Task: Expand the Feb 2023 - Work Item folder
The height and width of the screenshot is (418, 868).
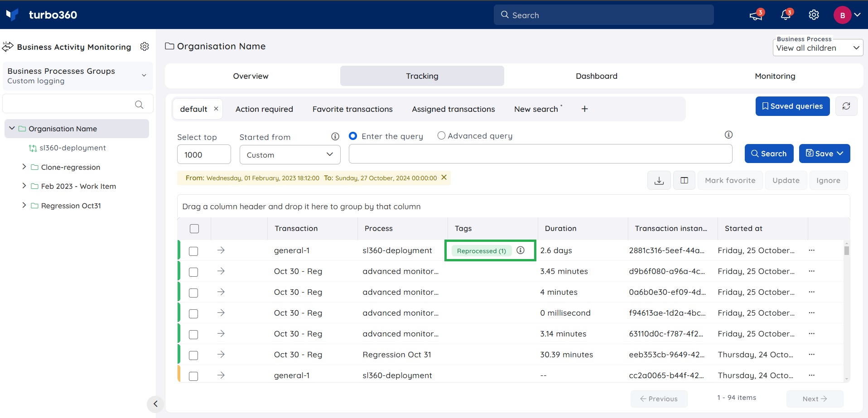Action: pyautogui.click(x=24, y=186)
